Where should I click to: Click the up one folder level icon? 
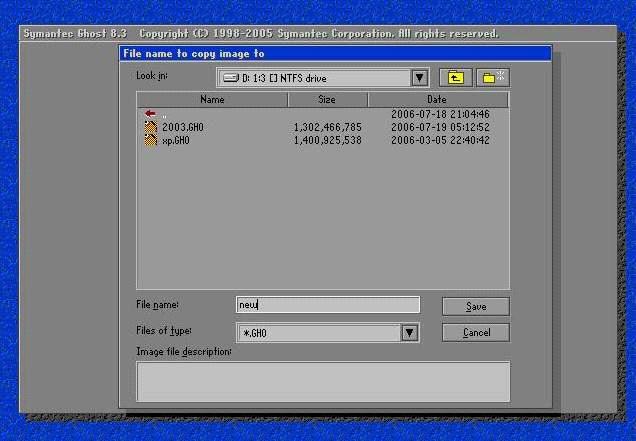pyautogui.click(x=455, y=77)
